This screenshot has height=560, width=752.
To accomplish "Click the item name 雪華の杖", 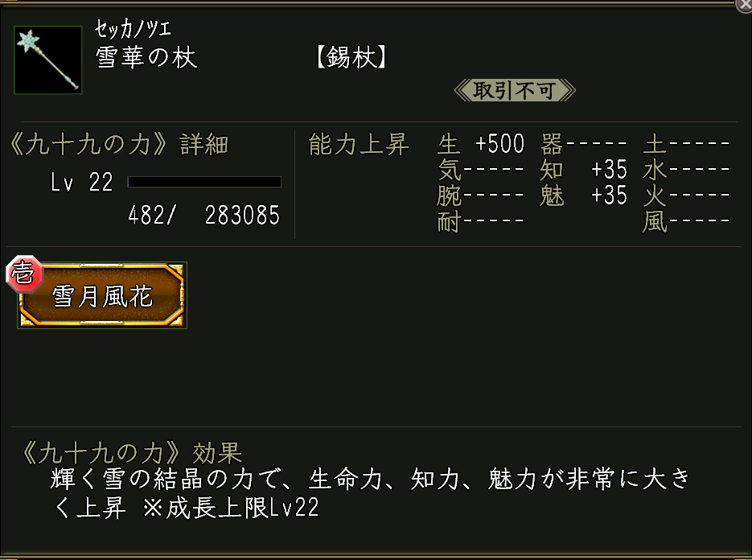I will click(x=146, y=58).
